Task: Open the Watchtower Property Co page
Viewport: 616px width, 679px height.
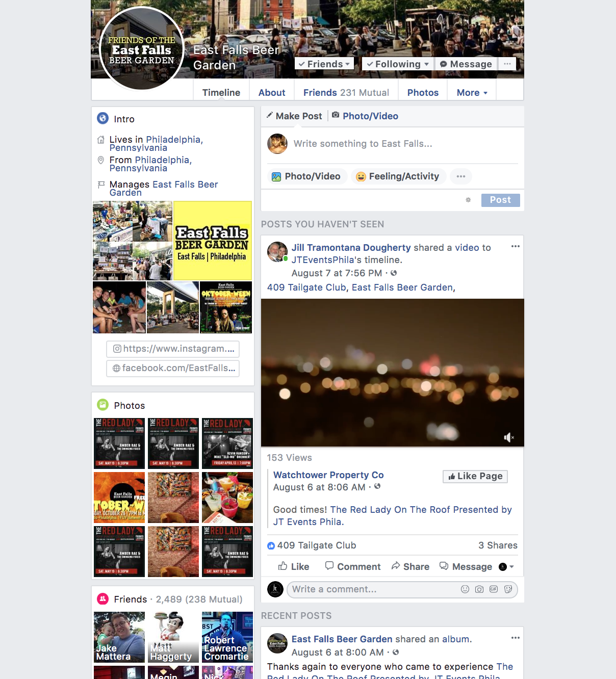Action: point(328,475)
